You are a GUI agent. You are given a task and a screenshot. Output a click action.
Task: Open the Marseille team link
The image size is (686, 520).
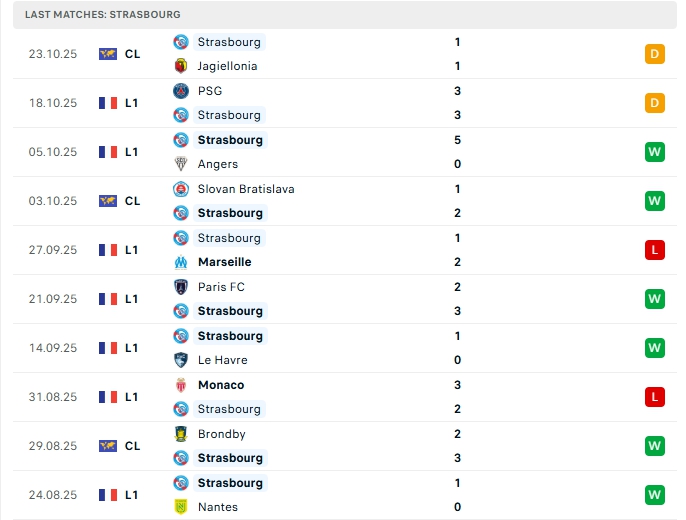tap(224, 262)
